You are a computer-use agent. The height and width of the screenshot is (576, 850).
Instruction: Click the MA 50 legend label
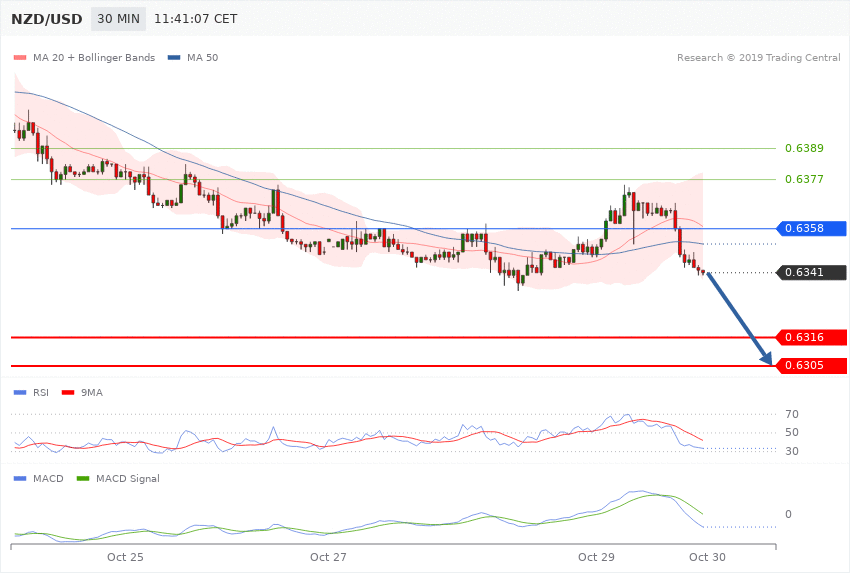(203, 57)
